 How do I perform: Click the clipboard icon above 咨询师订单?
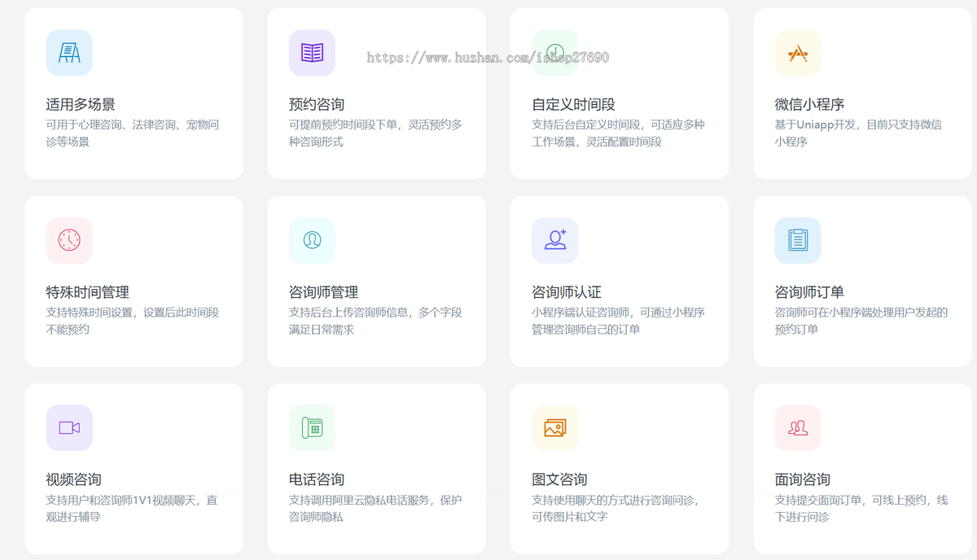tap(798, 240)
